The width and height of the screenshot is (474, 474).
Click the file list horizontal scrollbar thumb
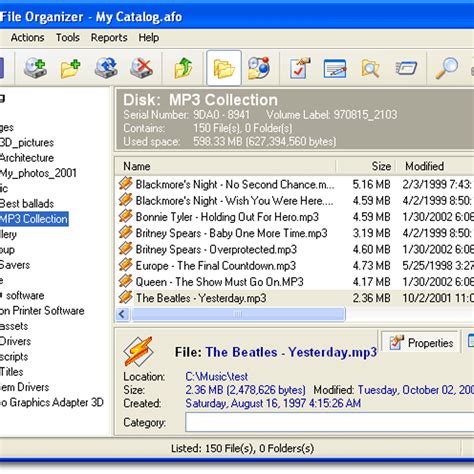point(238,314)
